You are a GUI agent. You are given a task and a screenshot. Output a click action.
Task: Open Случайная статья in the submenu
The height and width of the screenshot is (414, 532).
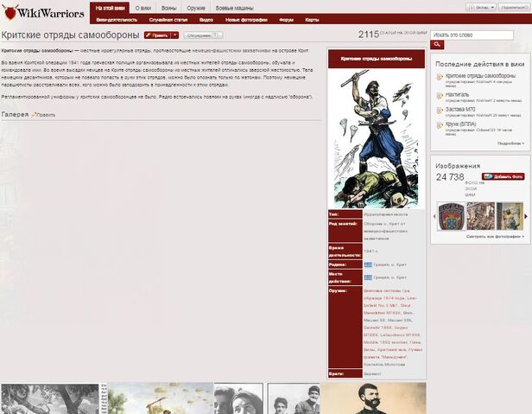click(x=168, y=20)
